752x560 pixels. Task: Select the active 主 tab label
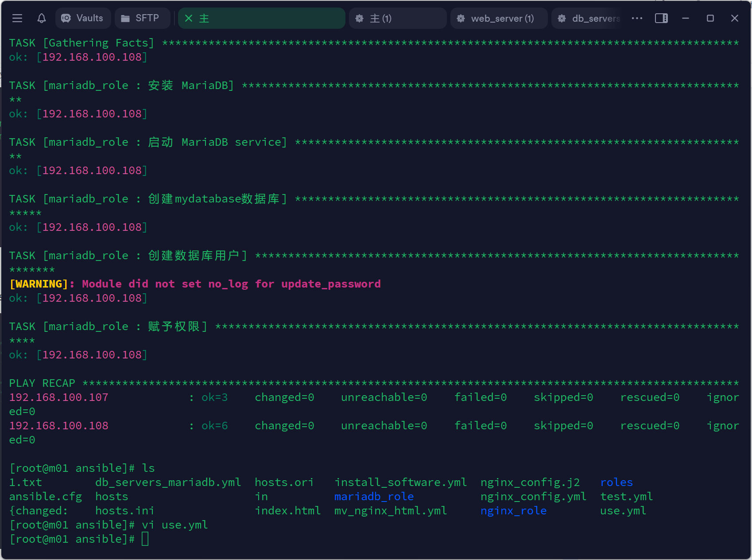click(204, 18)
